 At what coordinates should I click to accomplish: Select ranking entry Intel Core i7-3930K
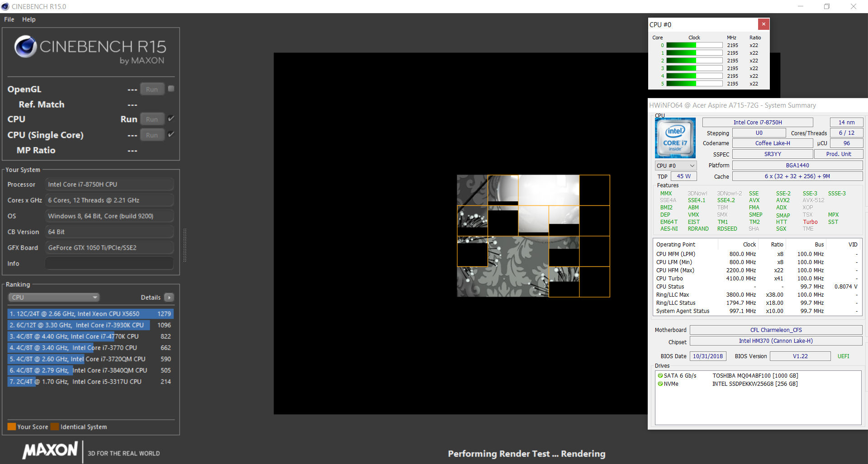tap(90, 325)
